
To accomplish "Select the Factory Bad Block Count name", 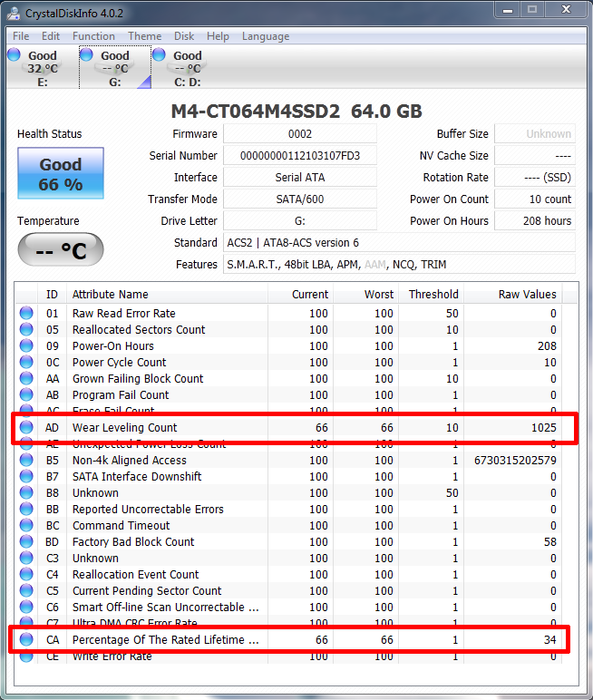I will tap(133, 542).
